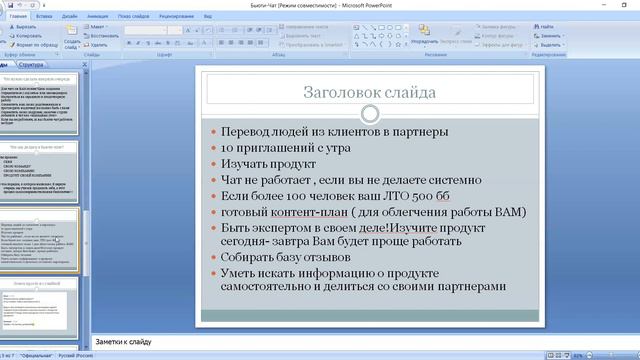Open the Дизайн ribbon tab
This screenshot has width=640, height=360.
[x=69, y=16]
